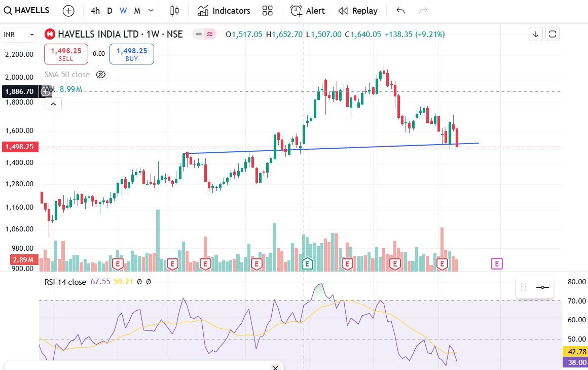588x370 pixels.
Task: Show hidden SMA 50 indicator eye icon
Action: pos(101,75)
